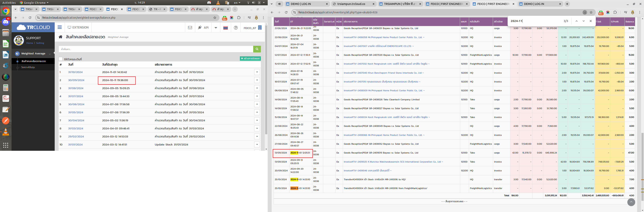Open the envelope messages icon in TRCloud header

point(190,27)
